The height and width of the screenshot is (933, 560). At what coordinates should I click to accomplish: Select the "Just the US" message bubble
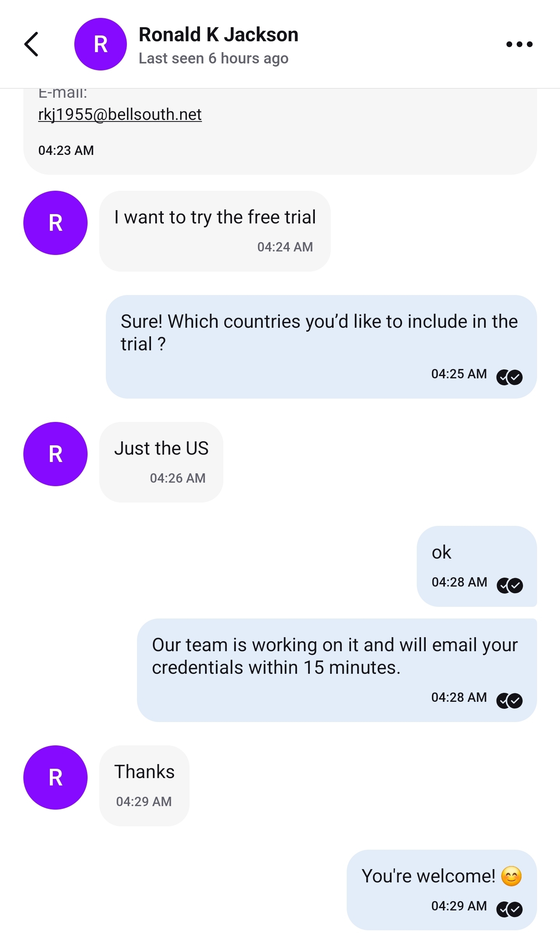[161, 462]
